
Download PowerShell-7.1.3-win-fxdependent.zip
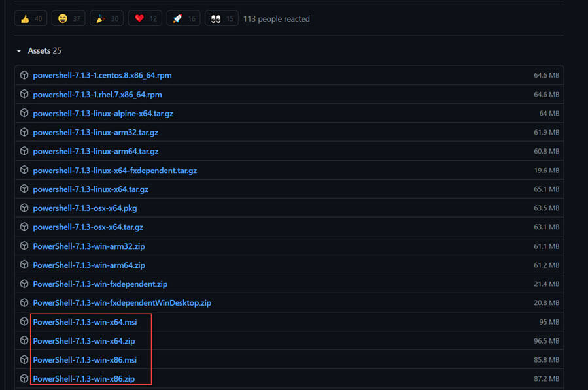tap(100, 284)
